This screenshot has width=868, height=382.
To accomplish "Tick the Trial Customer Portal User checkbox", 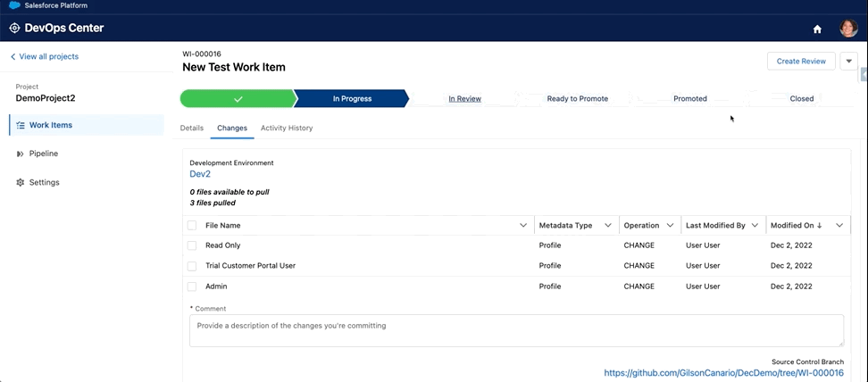I will pos(192,266).
